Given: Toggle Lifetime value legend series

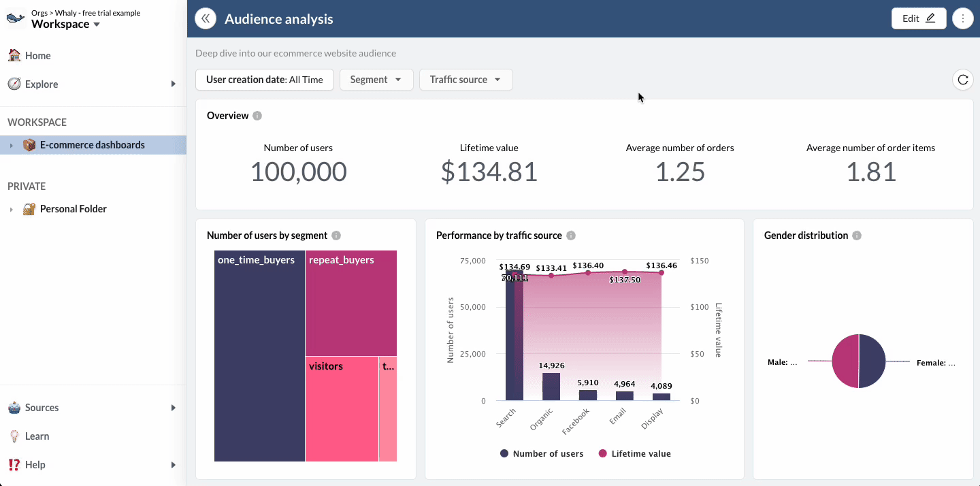Looking at the screenshot, I should coord(634,453).
